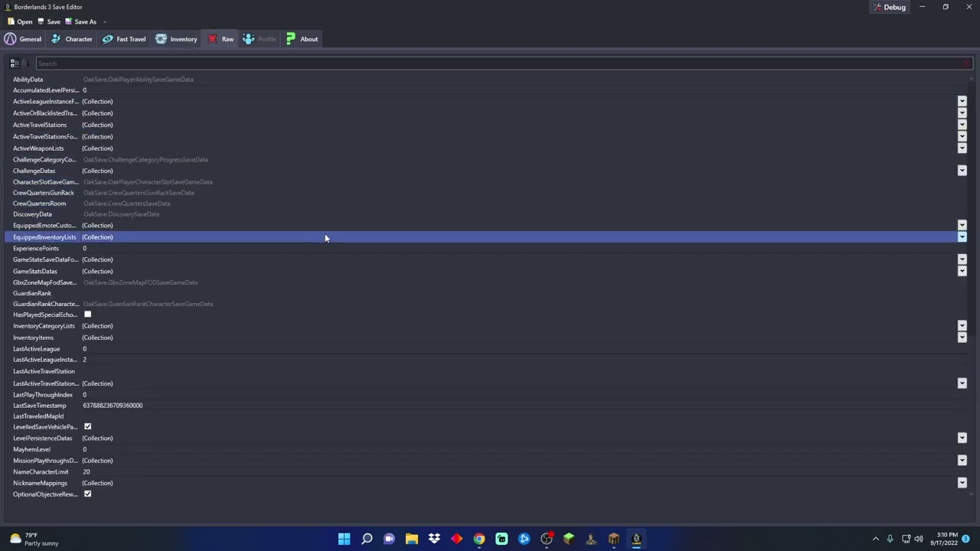Screen dimensions: 980x551
Task: Expand NicknameMappings collection dropdown
Action: point(962,483)
